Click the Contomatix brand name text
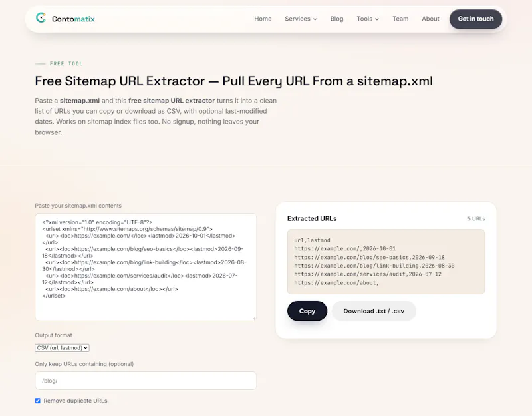532x416 pixels. point(73,19)
